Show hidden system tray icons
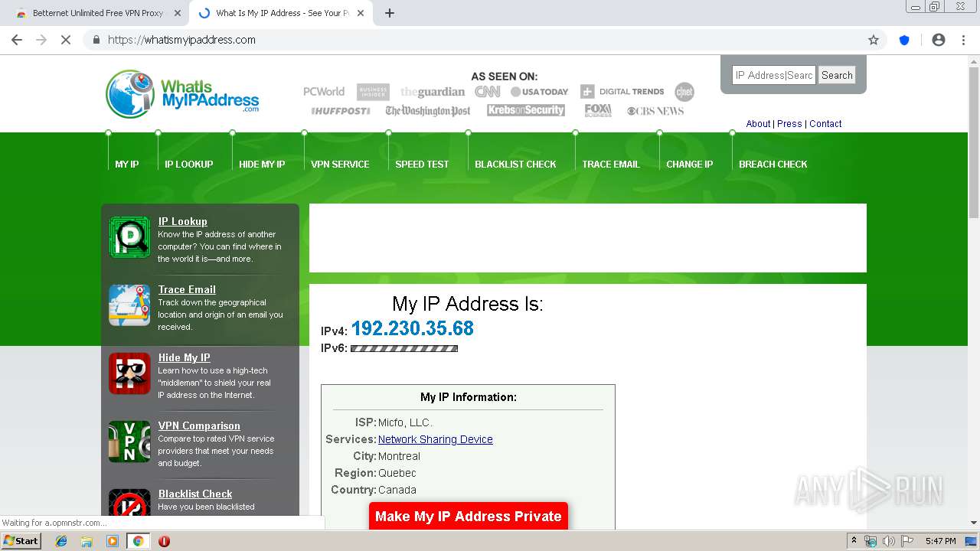 (854, 541)
